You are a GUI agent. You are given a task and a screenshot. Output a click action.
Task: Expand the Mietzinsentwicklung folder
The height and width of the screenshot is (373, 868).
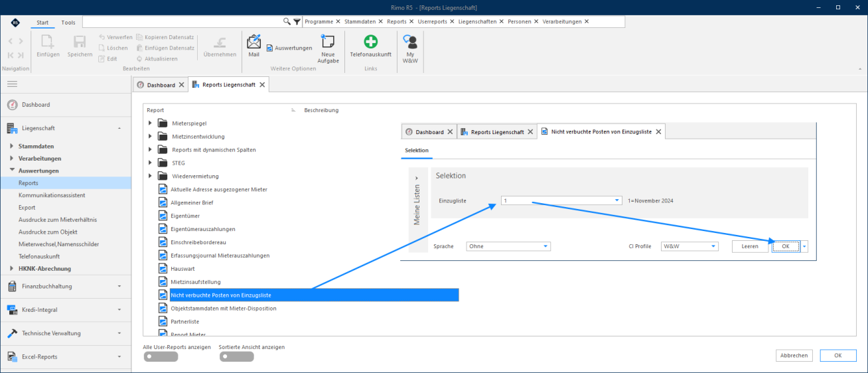(151, 137)
